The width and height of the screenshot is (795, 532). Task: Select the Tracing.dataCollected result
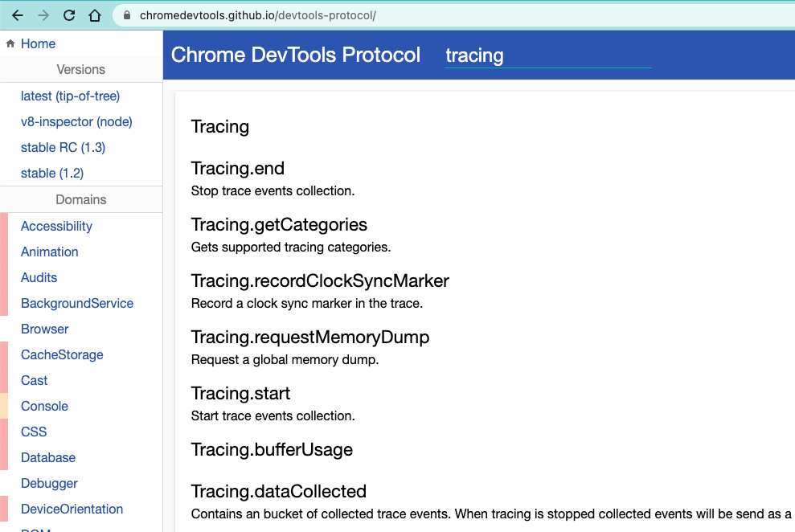[x=278, y=491]
